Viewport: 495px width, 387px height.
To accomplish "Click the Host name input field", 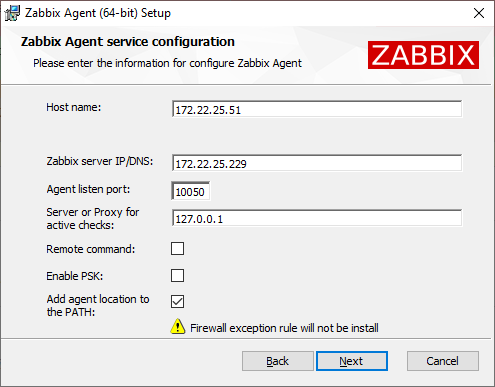I will click(317, 109).
